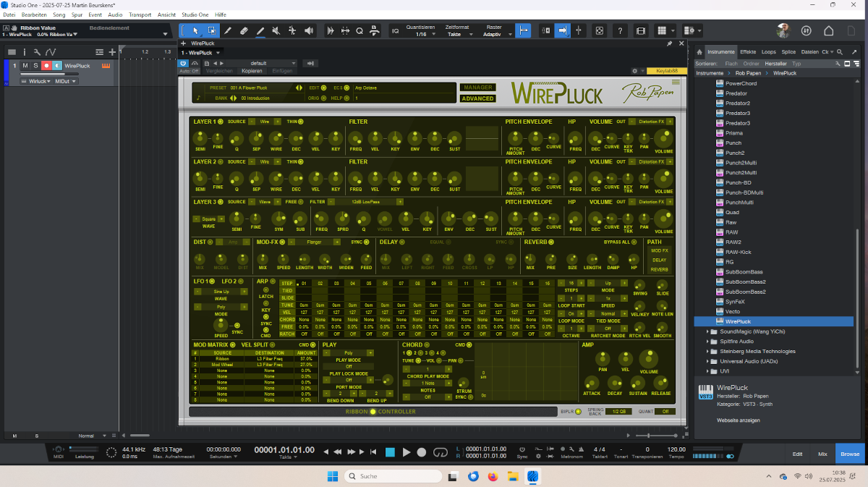Open plugin window gear settings
The height and width of the screenshot is (487, 868).
(x=634, y=71)
